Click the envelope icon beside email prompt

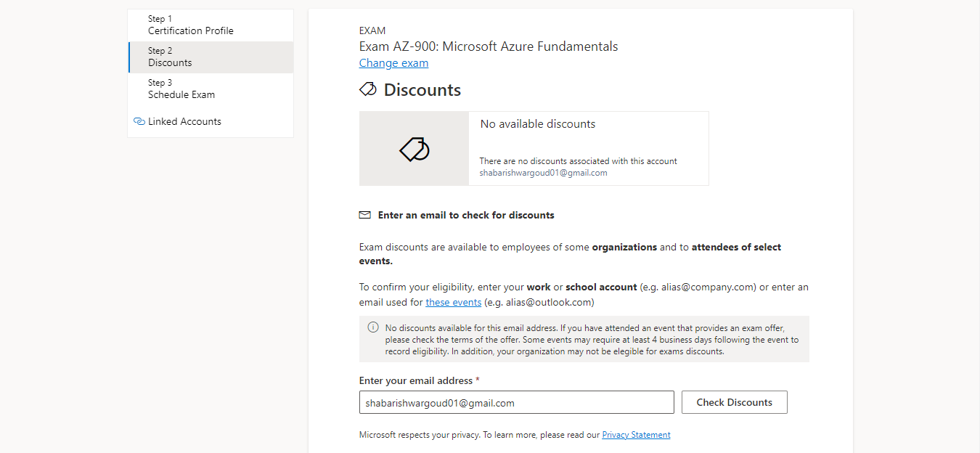click(365, 216)
